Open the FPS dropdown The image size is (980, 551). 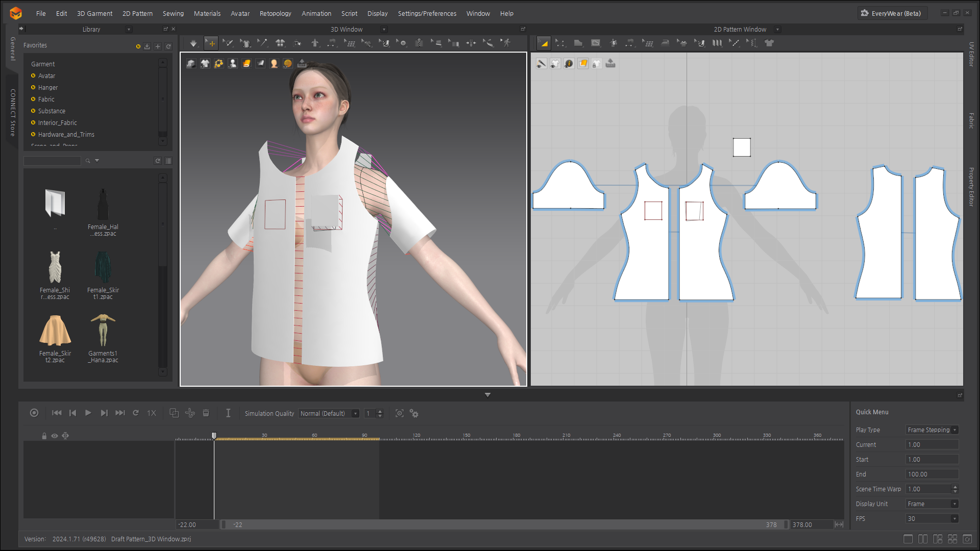933,519
